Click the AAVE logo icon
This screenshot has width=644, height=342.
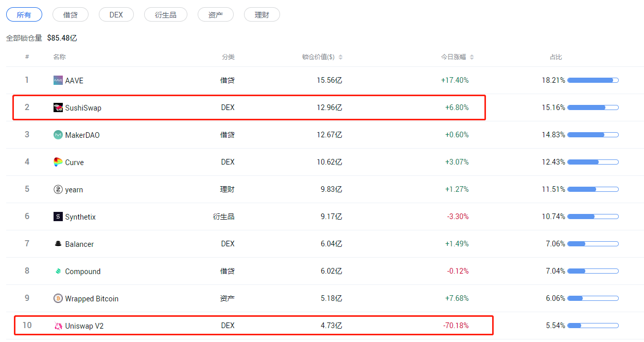coord(58,80)
